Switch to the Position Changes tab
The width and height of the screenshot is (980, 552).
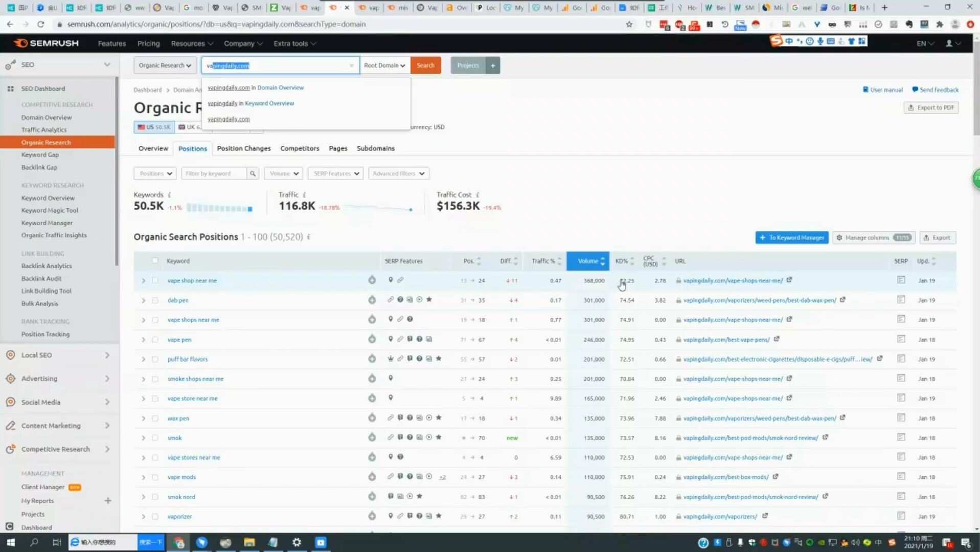[243, 148]
